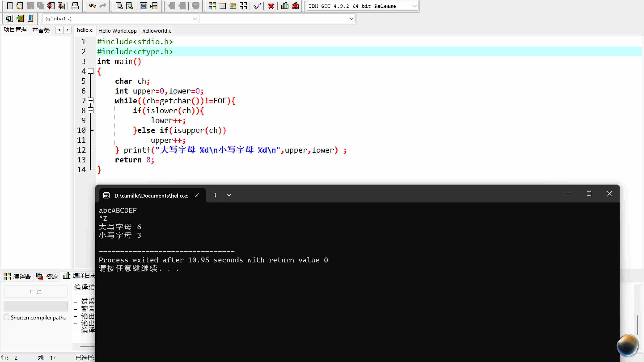Screen dimensions: 644x362
Task: Collapse the while block at line 7
Action: click(91, 101)
